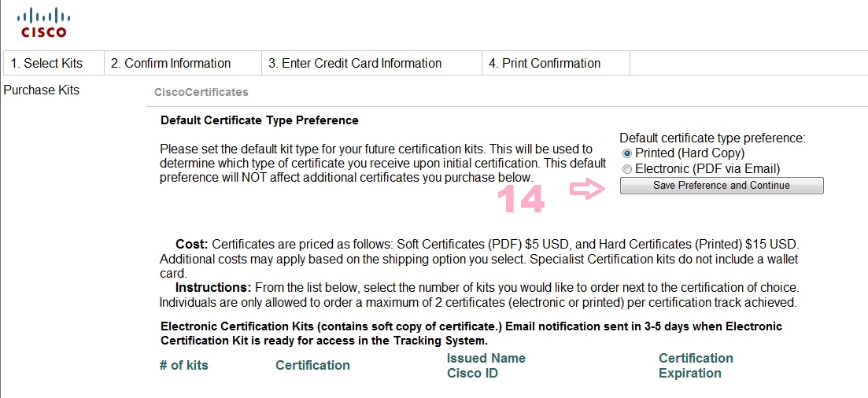Choose the Electronic (PDF via Email) option
Screen dimensions: 868x398
626,169
